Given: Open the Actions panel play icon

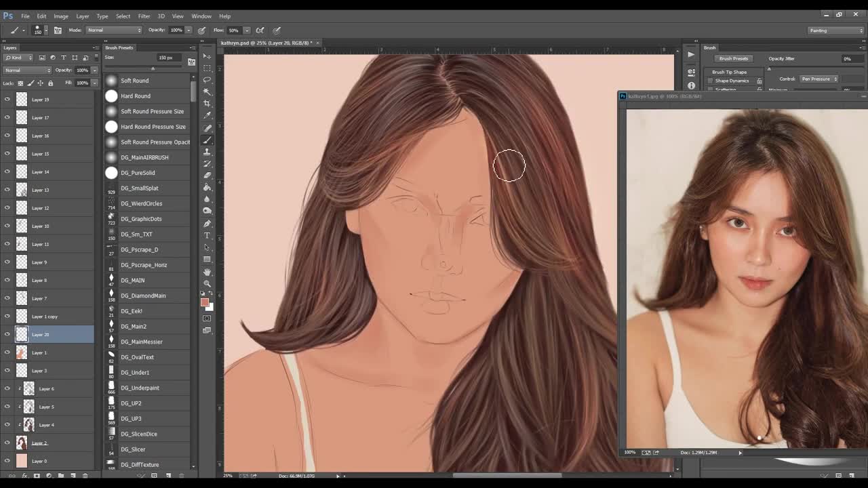Looking at the screenshot, I should [691, 55].
